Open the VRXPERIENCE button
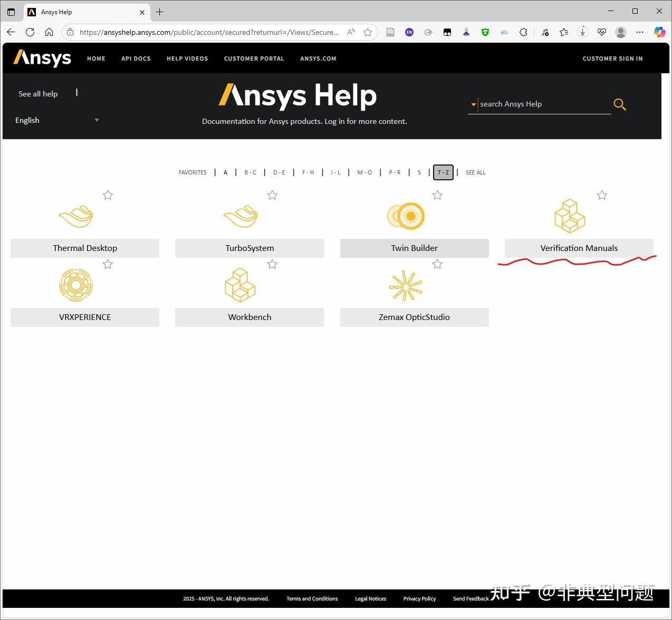This screenshot has width=672, height=620. [x=85, y=317]
